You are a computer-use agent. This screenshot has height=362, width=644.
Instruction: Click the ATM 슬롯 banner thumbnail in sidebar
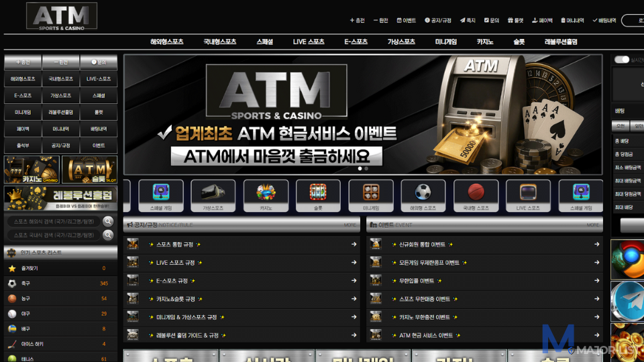(x=89, y=170)
